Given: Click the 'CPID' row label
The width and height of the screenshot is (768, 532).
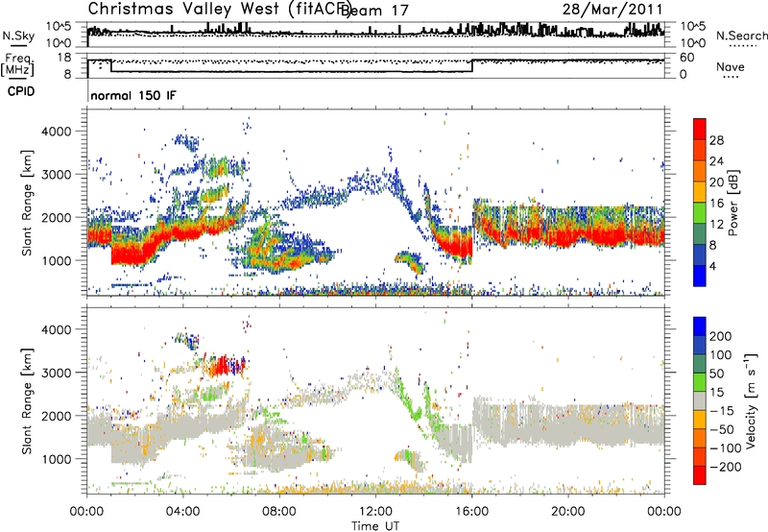Looking at the screenshot, I should [21, 91].
